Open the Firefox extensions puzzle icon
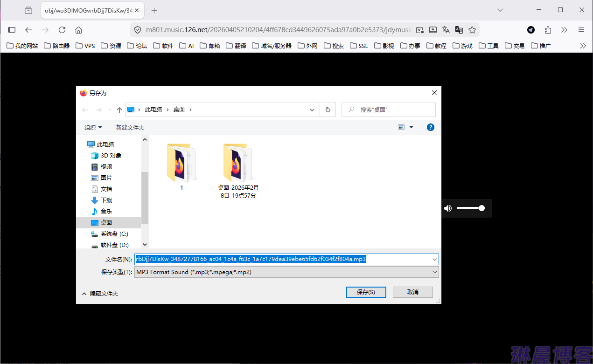The image size is (593, 364). pyautogui.click(x=548, y=30)
